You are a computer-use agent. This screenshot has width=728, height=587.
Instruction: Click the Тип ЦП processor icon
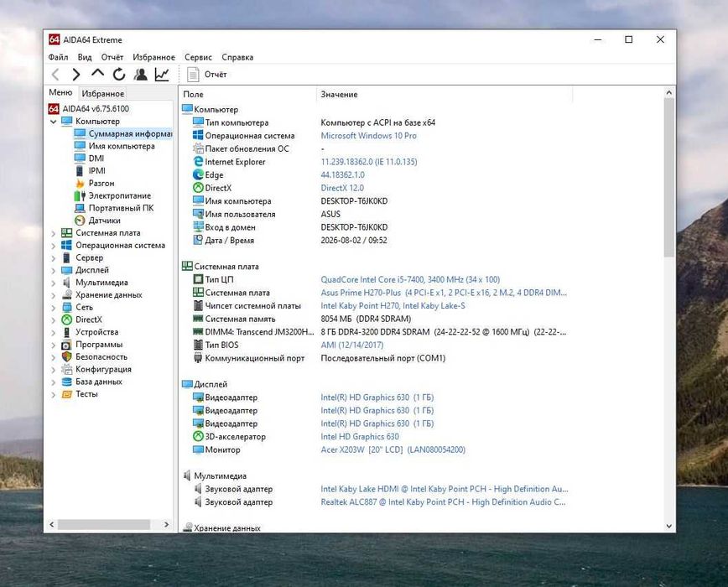click(x=198, y=279)
